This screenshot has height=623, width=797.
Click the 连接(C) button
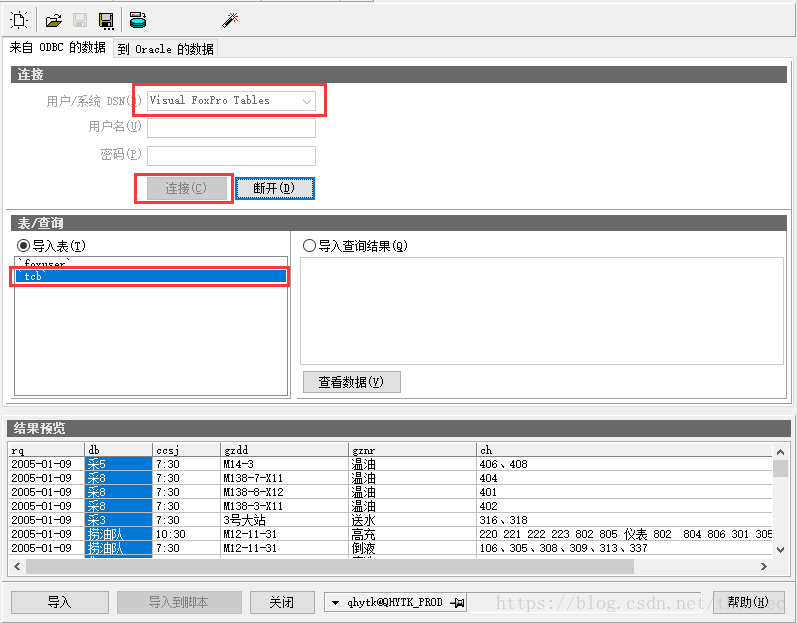[x=186, y=189]
